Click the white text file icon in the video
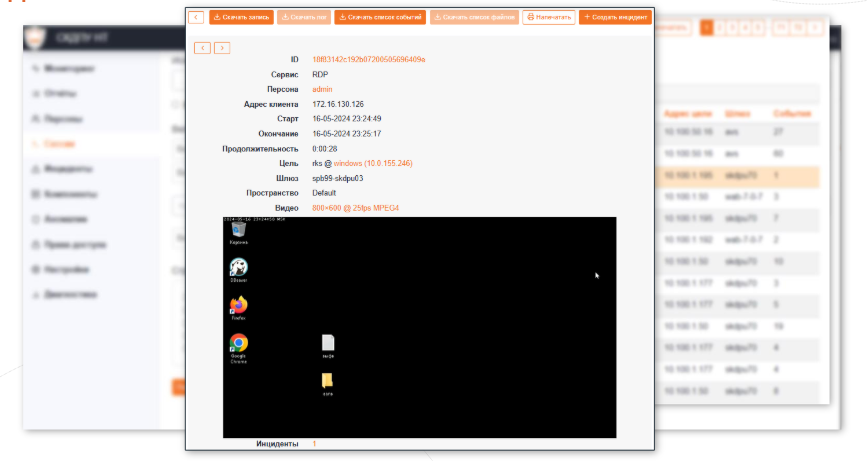867x461 pixels. (x=328, y=343)
